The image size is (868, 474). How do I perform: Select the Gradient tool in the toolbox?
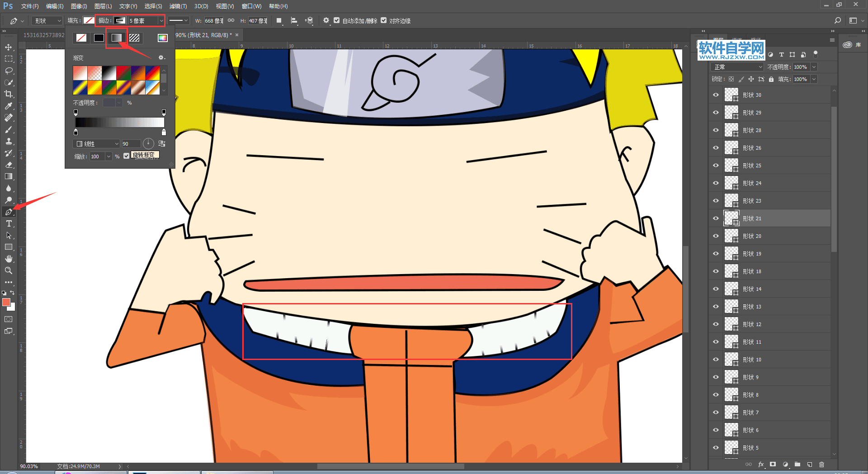pos(9,176)
